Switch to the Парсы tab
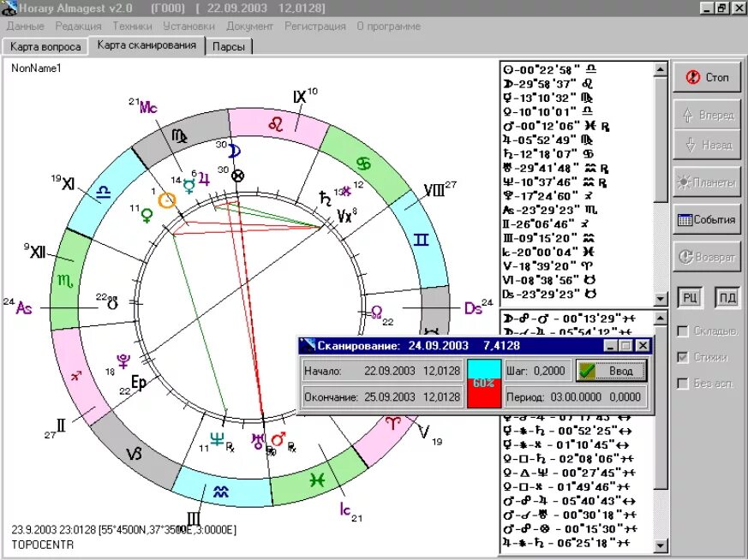 229,47
